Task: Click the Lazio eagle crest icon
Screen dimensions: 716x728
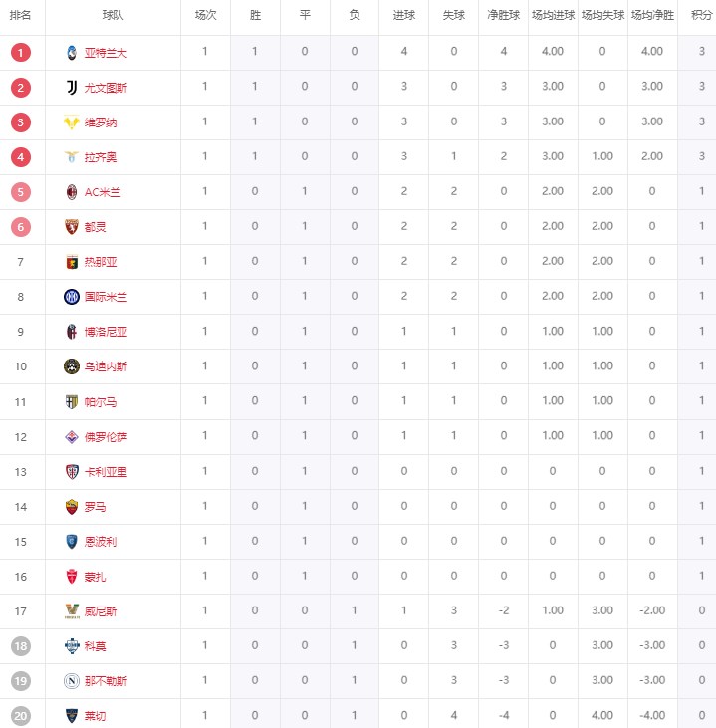Action: [71, 157]
